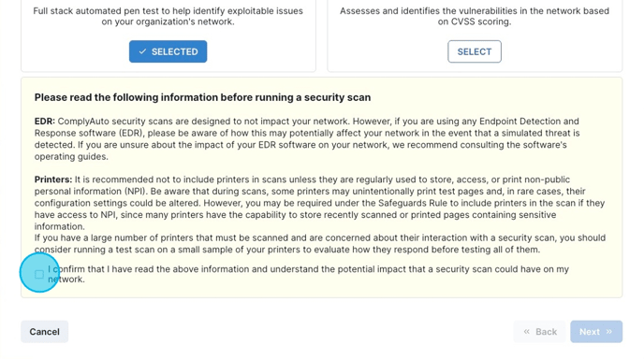Proceed using the Next button
Viewport: 644px width, 359px height.
click(596, 332)
